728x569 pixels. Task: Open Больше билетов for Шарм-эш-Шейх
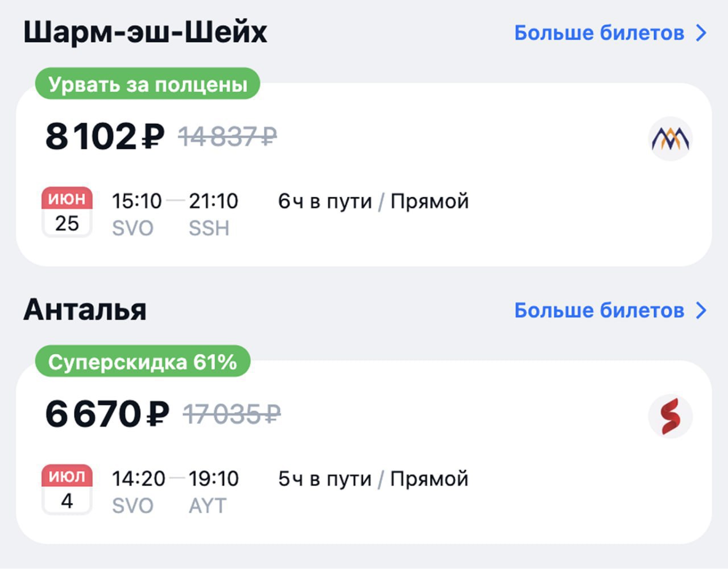coord(599,33)
